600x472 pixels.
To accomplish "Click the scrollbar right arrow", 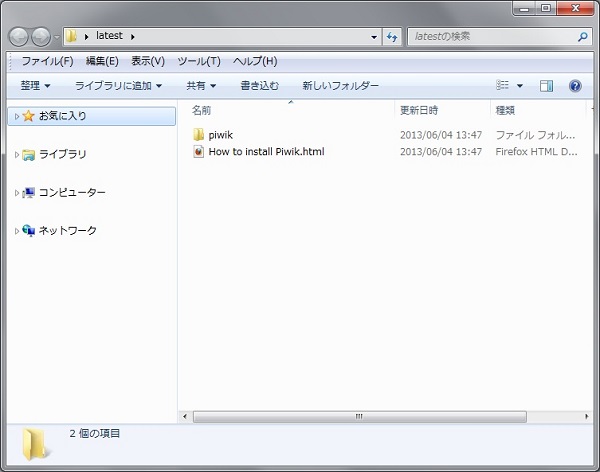I will click(x=586, y=416).
